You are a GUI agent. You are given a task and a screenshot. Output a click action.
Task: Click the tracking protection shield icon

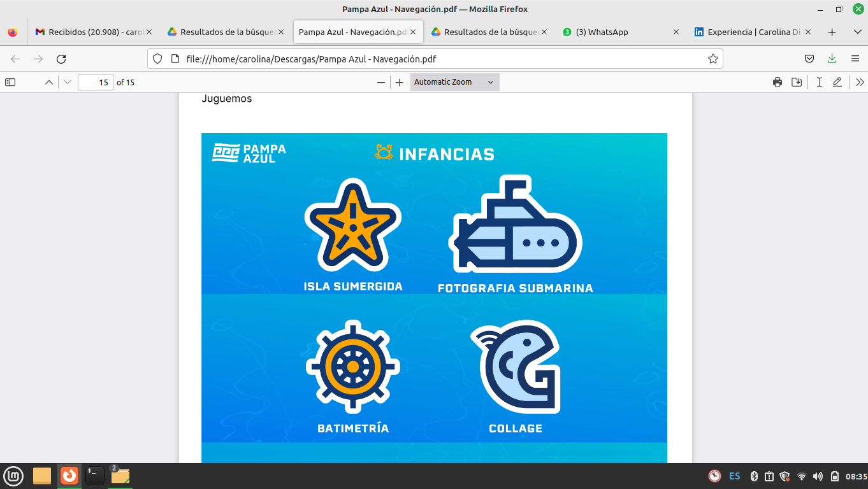pos(157,59)
